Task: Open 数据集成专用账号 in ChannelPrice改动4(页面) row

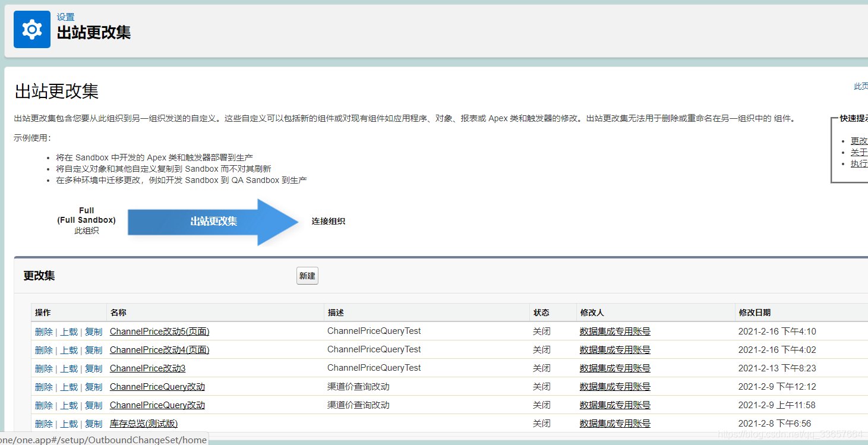Action: click(615, 350)
